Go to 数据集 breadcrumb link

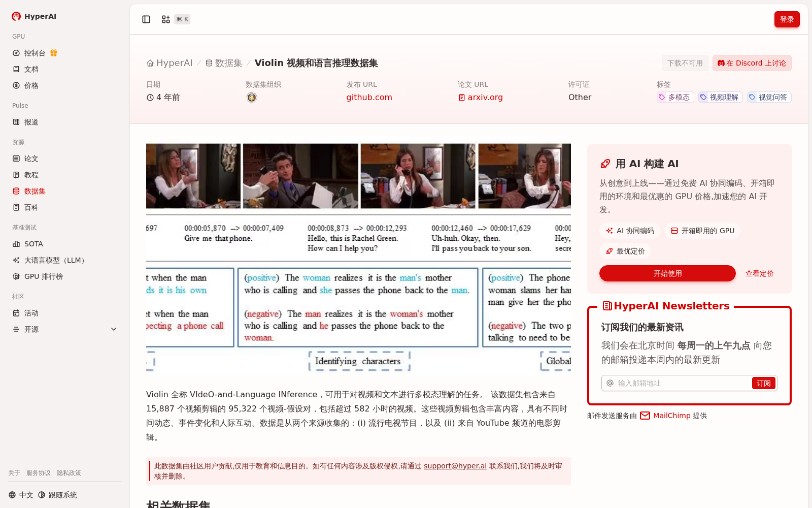pyautogui.click(x=224, y=63)
